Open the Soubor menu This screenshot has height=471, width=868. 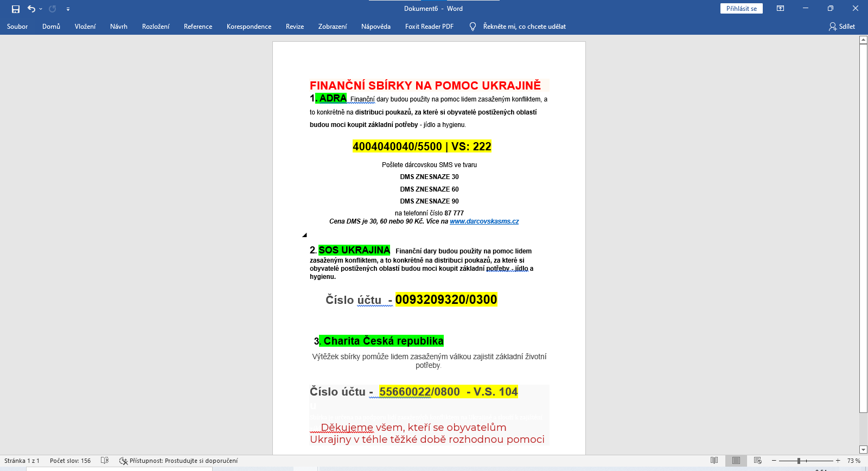click(17, 26)
